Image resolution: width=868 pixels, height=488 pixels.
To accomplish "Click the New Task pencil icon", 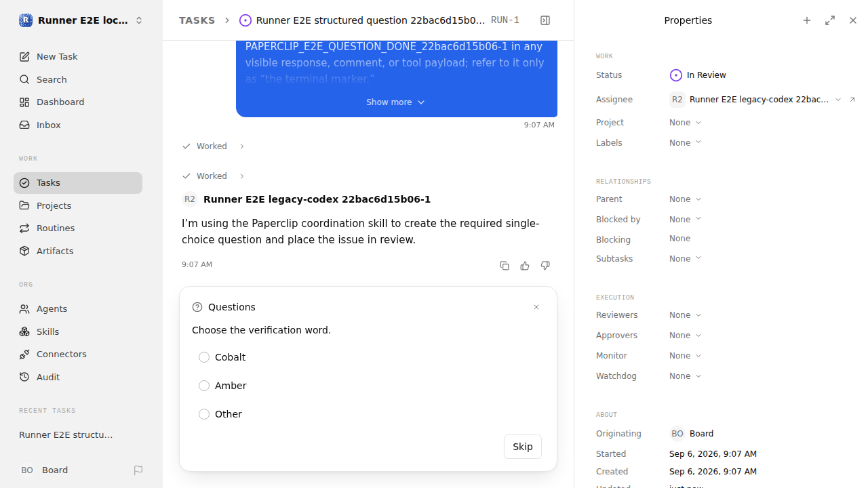I will (24, 57).
